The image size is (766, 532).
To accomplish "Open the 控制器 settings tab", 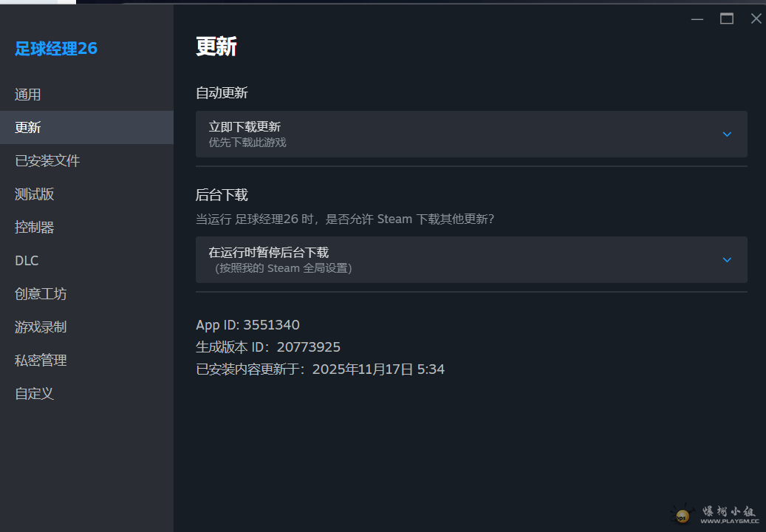I will tap(35, 228).
